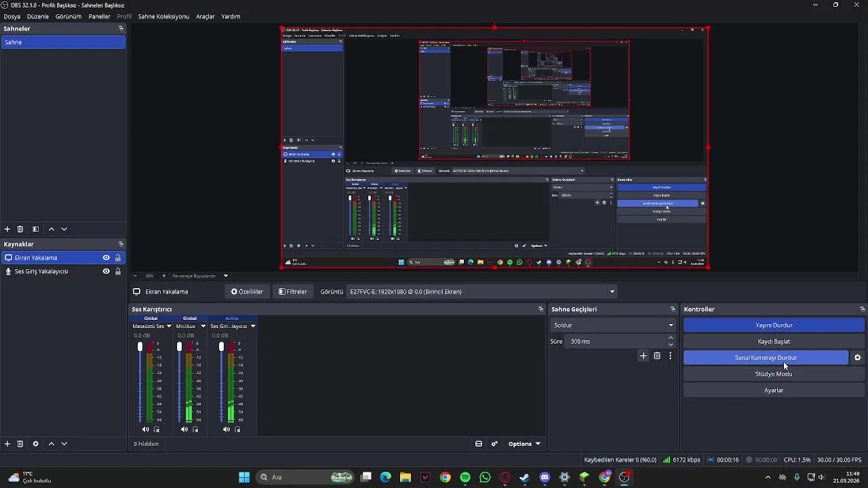Open WhatsApp from the taskbar

tap(485, 477)
